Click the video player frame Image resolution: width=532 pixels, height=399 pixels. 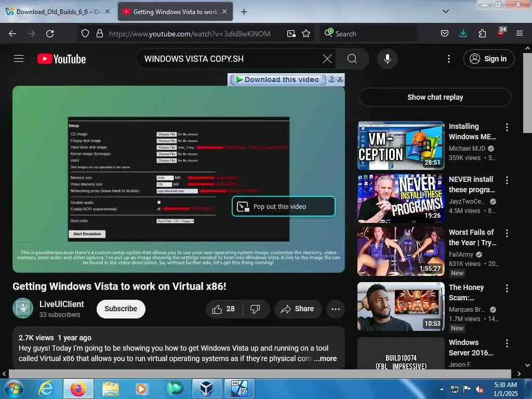[x=179, y=179]
